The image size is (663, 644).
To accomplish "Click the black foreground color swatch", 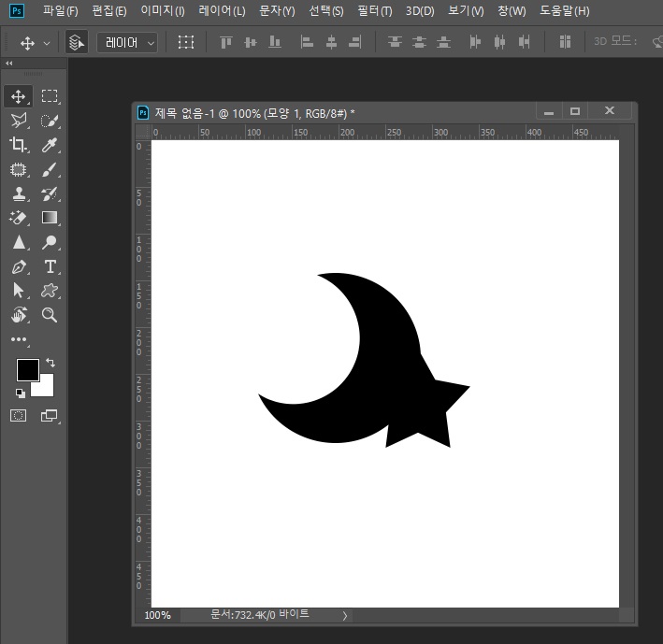I will pos(27,370).
